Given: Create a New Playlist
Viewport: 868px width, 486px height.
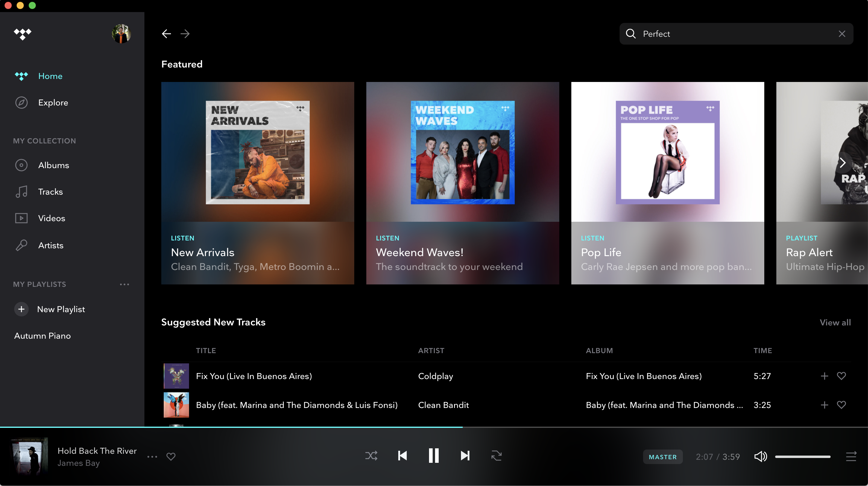Looking at the screenshot, I should 61,309.
